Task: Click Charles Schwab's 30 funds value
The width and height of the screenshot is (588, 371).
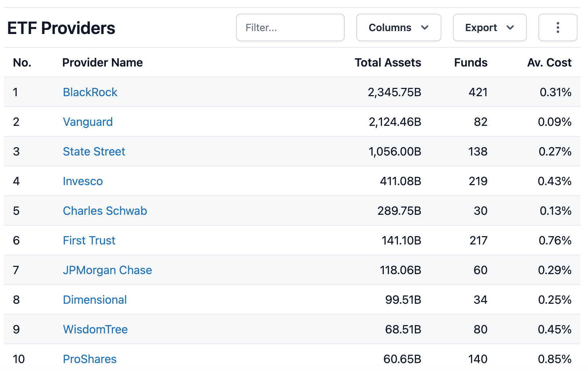Action: pos(480,211)
